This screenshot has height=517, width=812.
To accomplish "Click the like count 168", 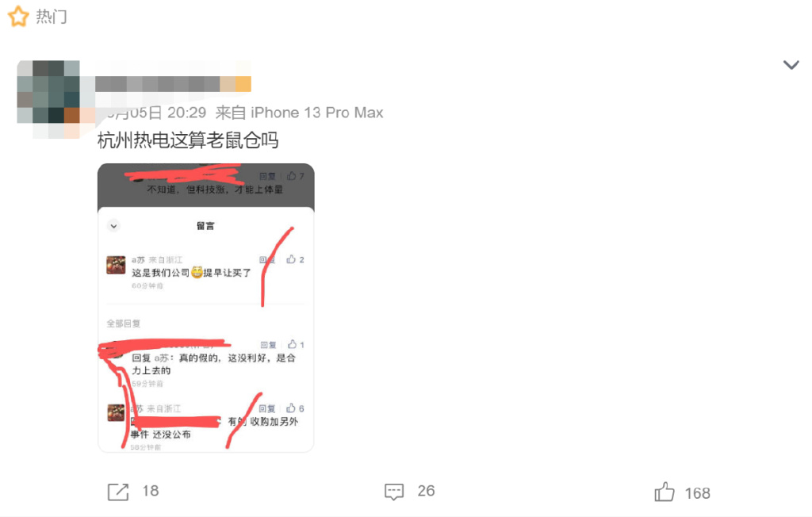I will (698, 493).
